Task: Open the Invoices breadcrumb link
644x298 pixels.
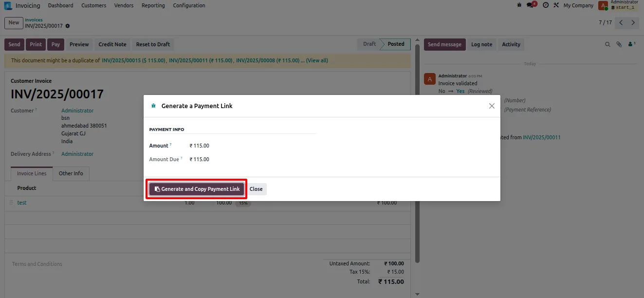Action: (34, 20)
